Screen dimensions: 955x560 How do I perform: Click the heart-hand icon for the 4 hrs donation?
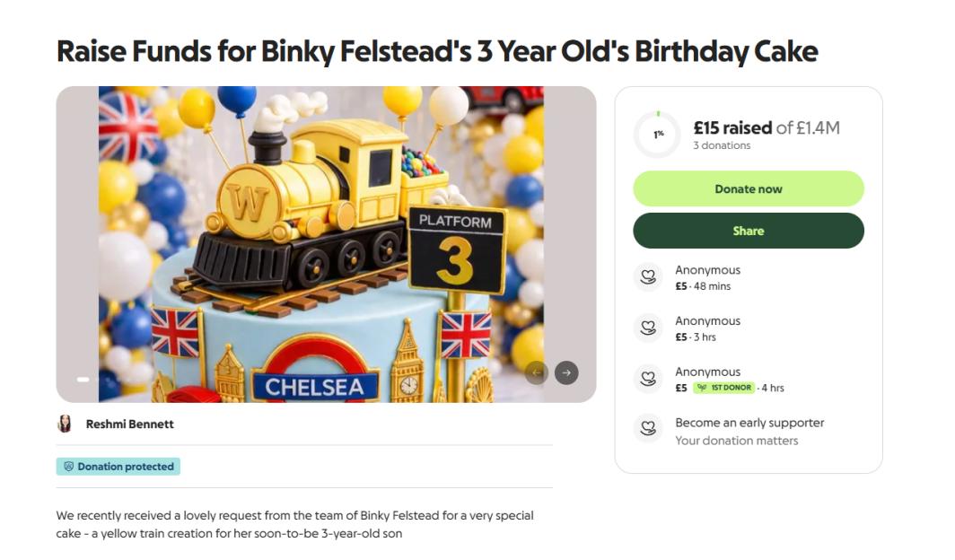pos(648,380)
